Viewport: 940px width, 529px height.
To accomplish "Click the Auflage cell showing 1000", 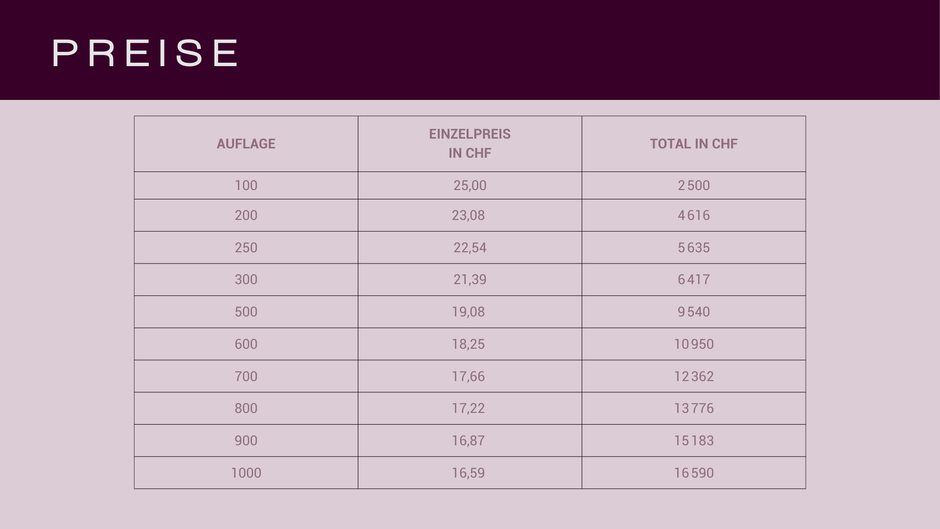I will 246,473.
